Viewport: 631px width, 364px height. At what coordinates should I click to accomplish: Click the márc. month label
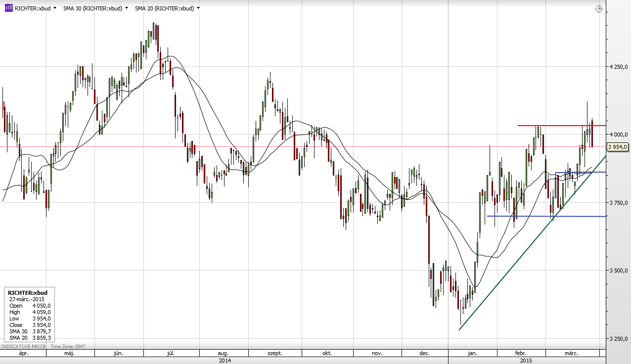coord(572,353)
